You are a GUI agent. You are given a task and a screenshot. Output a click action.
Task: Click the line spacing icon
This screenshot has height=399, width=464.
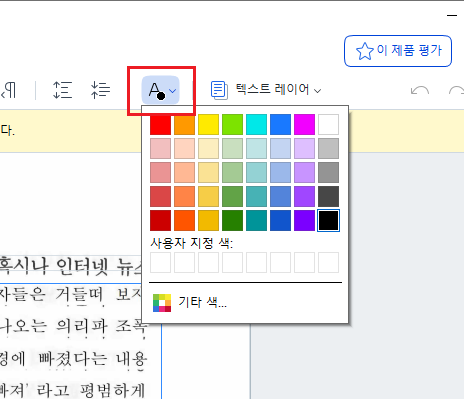(x=62, y=90)
